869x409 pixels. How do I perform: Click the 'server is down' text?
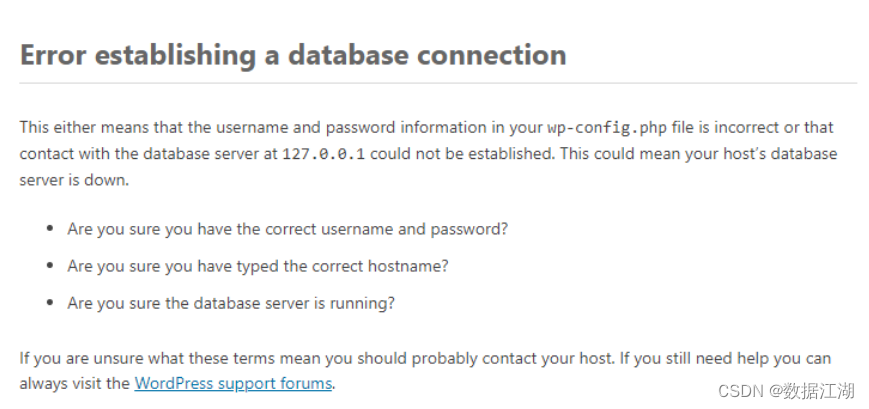pos(74,180)
